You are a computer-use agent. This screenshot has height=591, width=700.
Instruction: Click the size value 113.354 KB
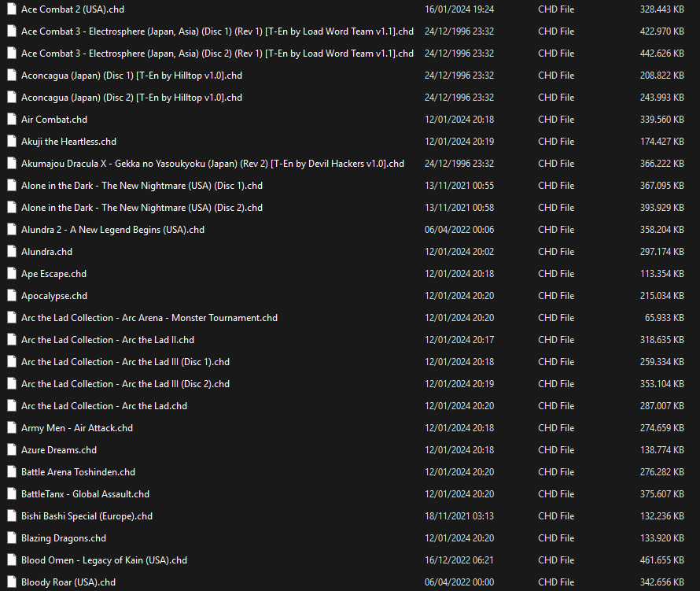pos(662,273)
